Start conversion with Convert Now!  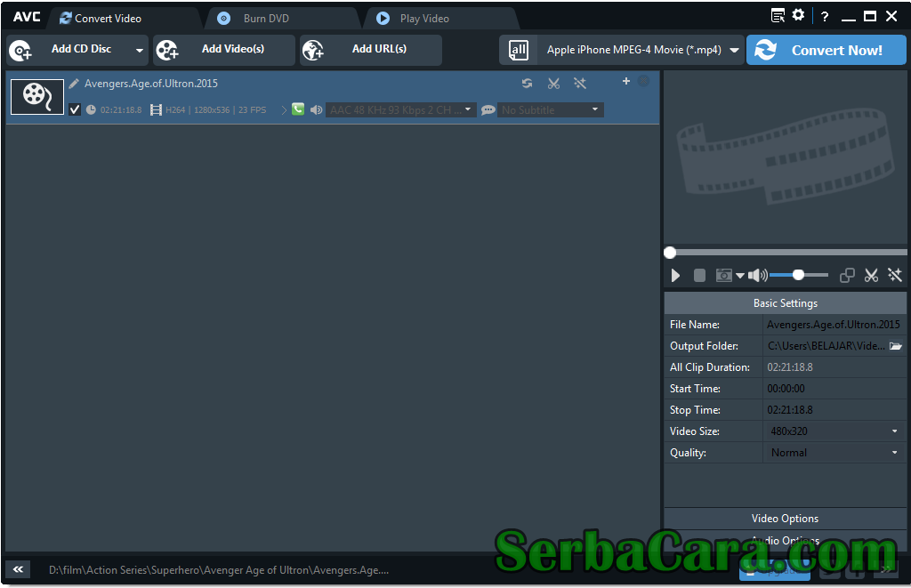click(x=826, y=50)
